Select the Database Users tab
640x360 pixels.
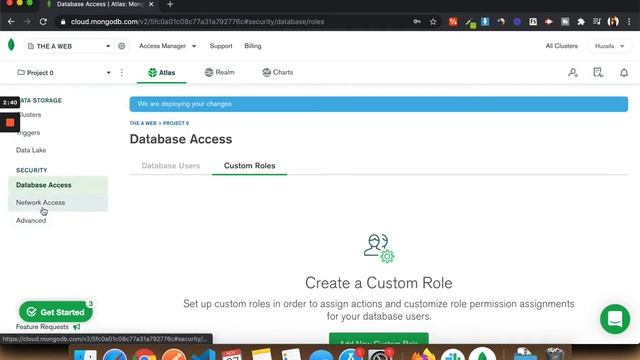171,166
